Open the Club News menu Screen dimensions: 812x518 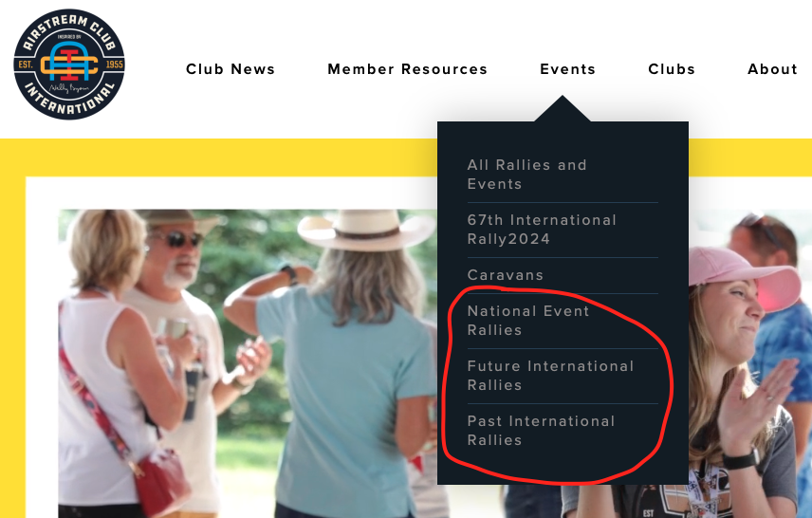[x=231, y=69]
